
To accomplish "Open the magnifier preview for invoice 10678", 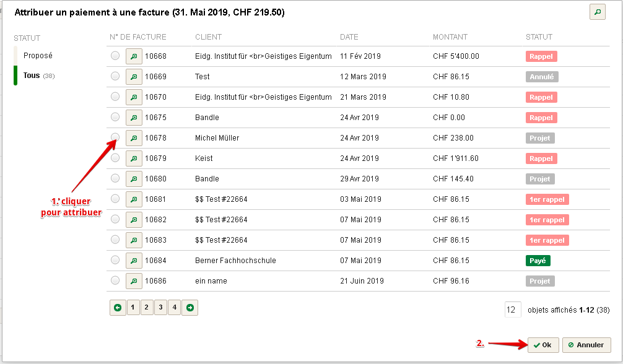I will 134,138.
